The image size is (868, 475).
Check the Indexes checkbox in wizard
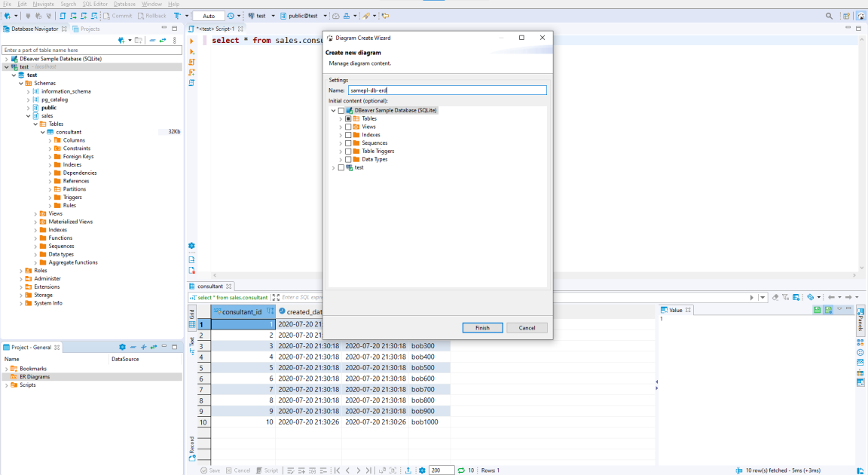click(348, 135)
